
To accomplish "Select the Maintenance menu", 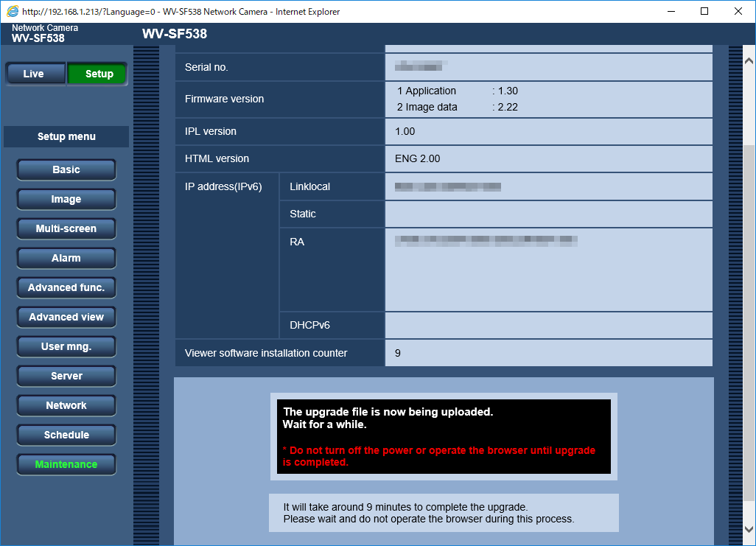I will pyautogui.click(x=66, y=464).
